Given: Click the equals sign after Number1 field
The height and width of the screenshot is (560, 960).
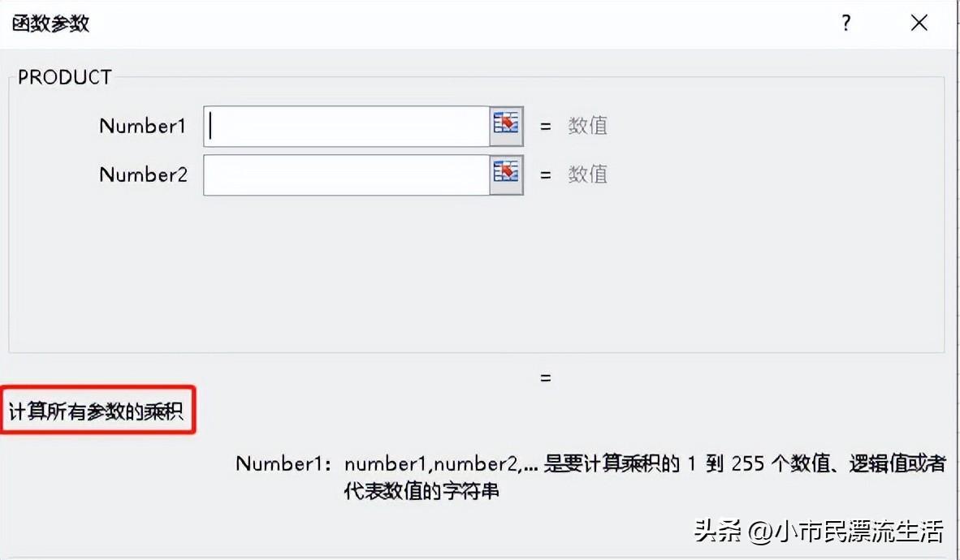Looking at the screenshot, I should (546, 126).
